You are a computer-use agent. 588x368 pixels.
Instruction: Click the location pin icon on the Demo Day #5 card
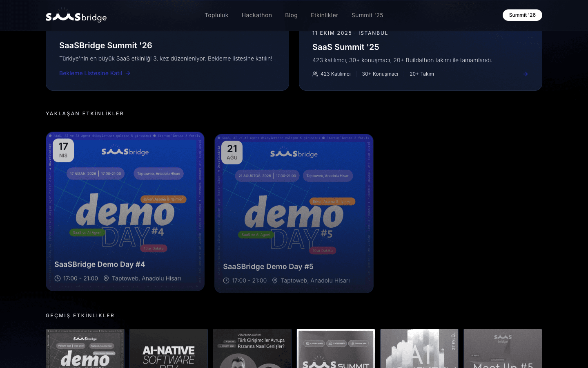(275, 280)
